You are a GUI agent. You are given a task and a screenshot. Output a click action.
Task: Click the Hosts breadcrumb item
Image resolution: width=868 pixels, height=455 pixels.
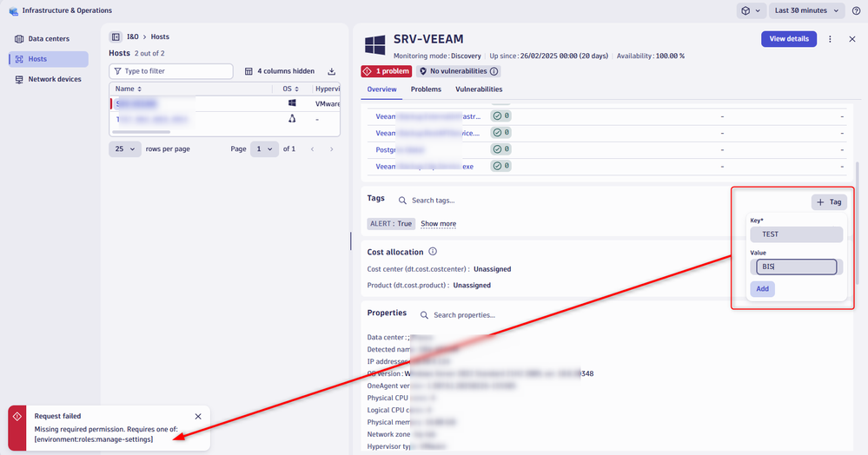coord(160,37)
